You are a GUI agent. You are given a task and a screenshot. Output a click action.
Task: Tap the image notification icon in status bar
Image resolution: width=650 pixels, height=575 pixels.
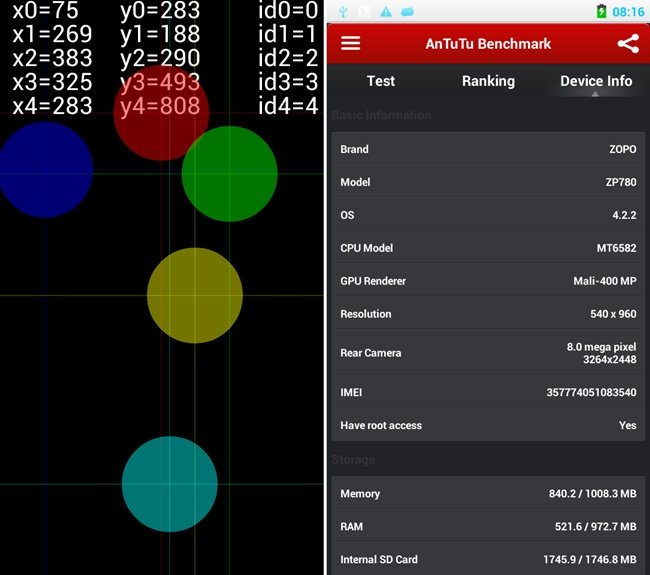point(364,11)
